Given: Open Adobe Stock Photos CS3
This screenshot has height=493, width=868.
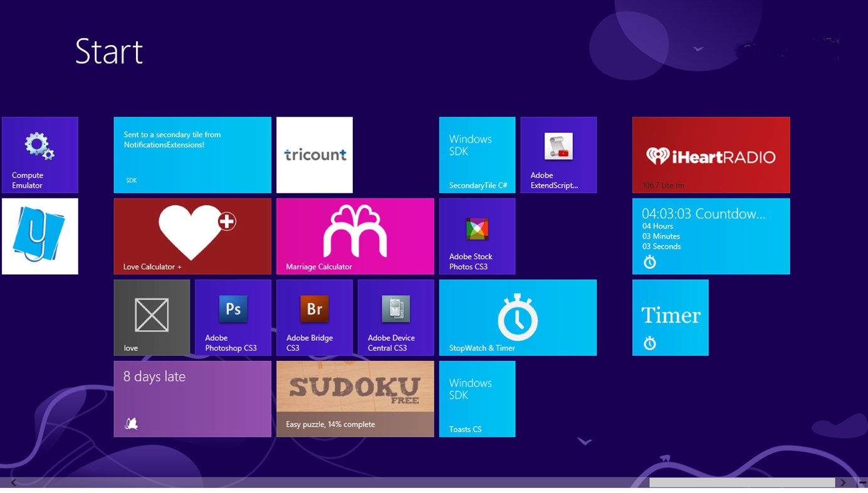Looking at the screenshot, I should pyautogui.click(x=476, y=236).
